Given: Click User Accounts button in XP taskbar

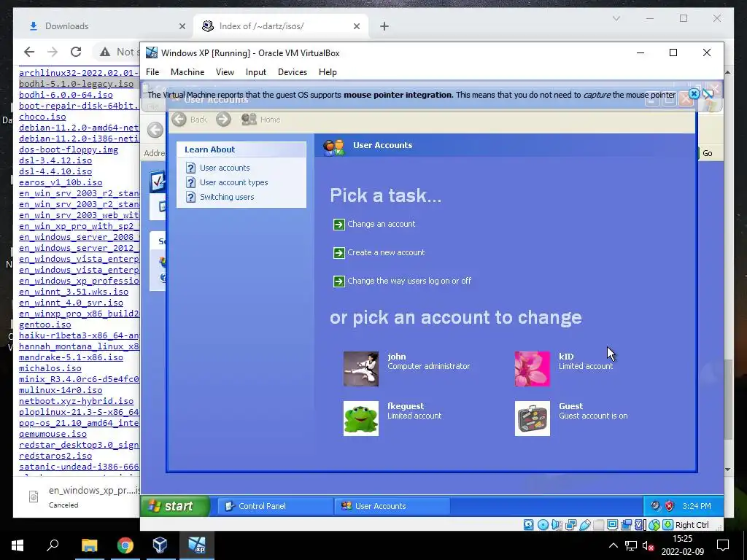Looking at the screenshot, I should click(392, 506).
